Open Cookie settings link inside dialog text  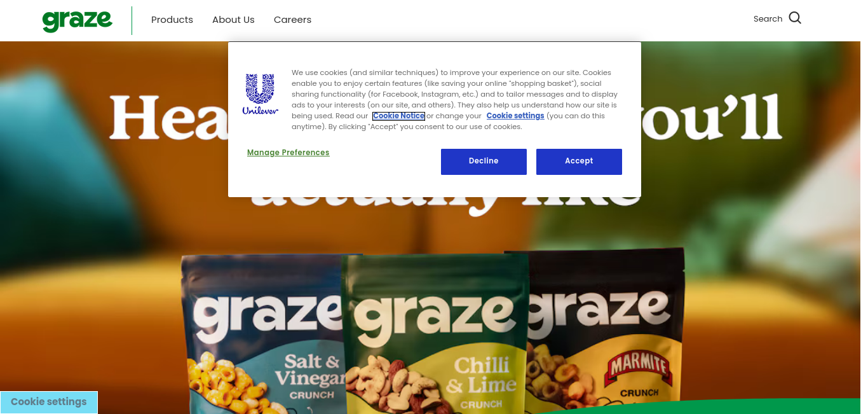tap(515, 116)
